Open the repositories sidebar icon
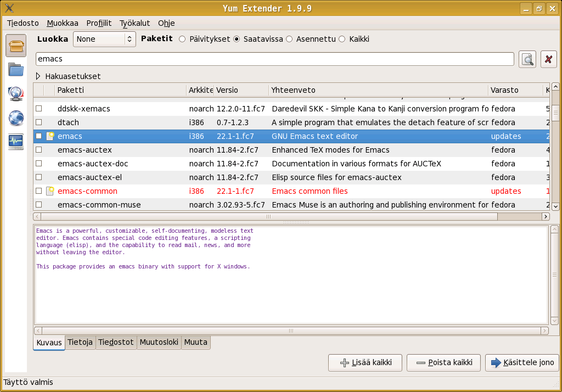Screen dimensions: 562x392 pos(16,94)
